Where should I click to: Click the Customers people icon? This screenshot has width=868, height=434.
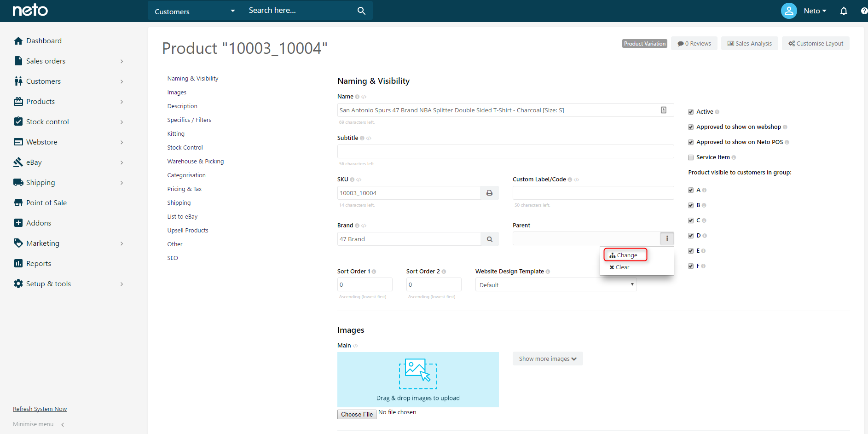click(18, 81)
